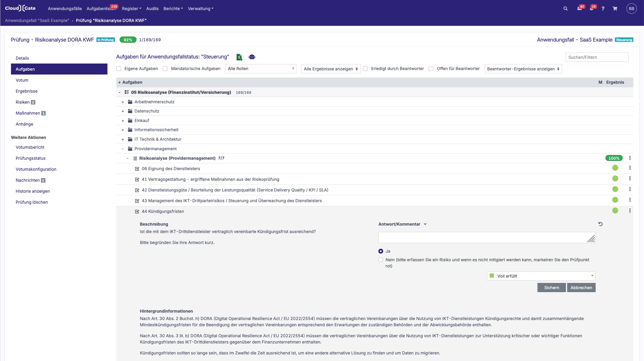Click the help question mark icon
Screen dimensions: 644x361
(603, 9)
